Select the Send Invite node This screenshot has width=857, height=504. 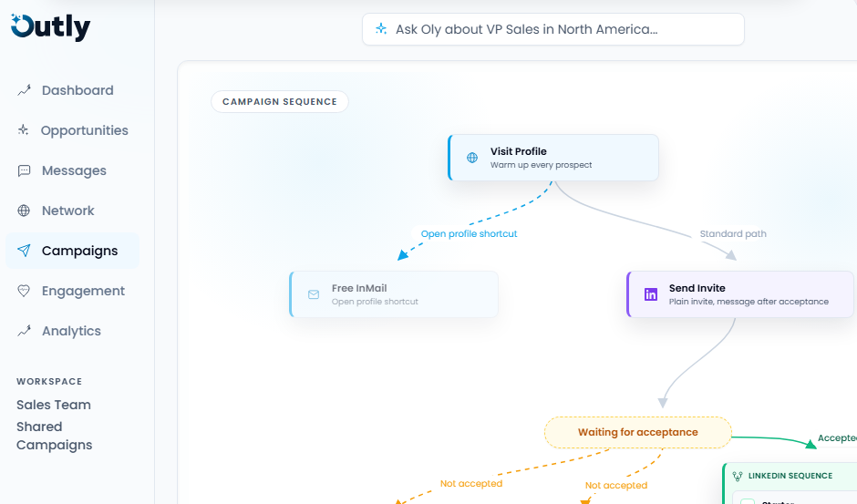[740, 294]
